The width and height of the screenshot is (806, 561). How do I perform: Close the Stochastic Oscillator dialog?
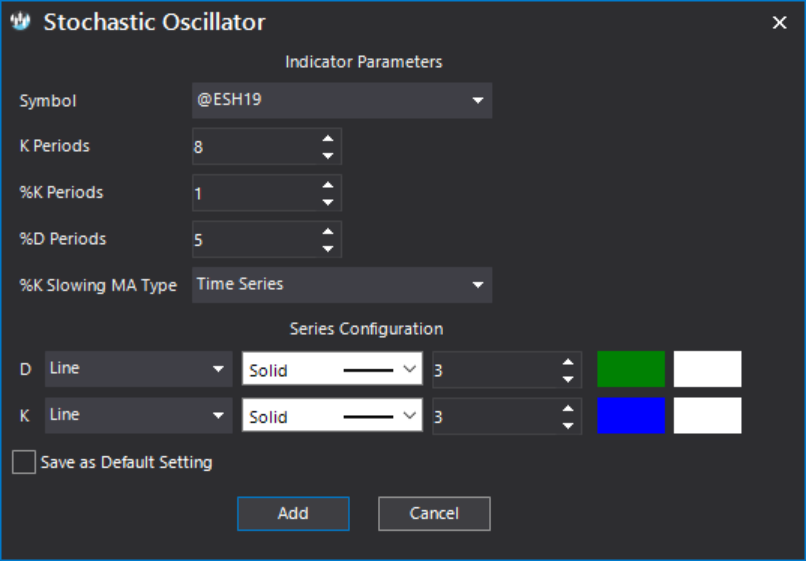pos(779,22)
